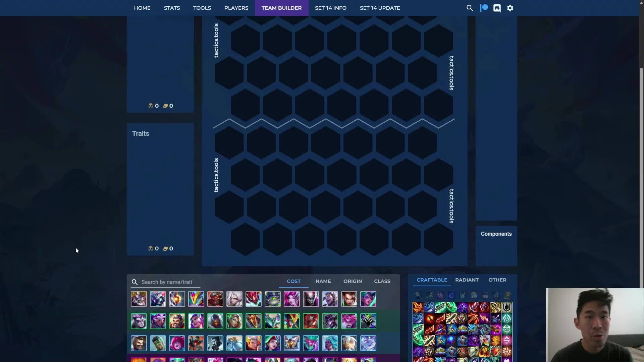Select Rabadon's Deathcap hat item
This screenshot has width=644, height=362.
[440, 329]
